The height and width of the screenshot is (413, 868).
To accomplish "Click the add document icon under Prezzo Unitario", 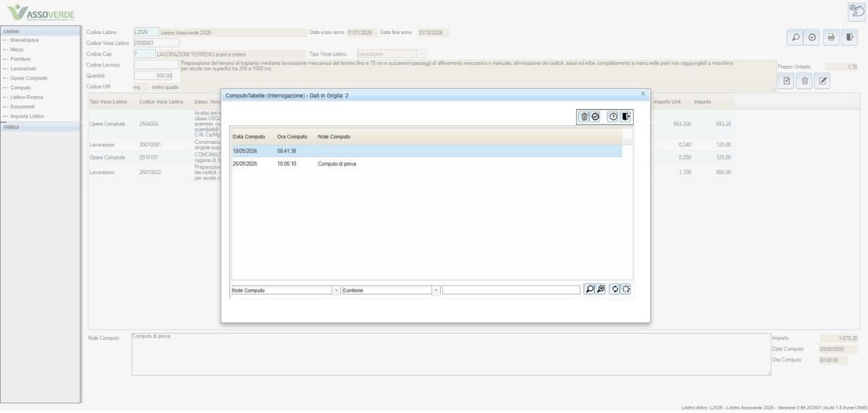I will pos(786,81).
